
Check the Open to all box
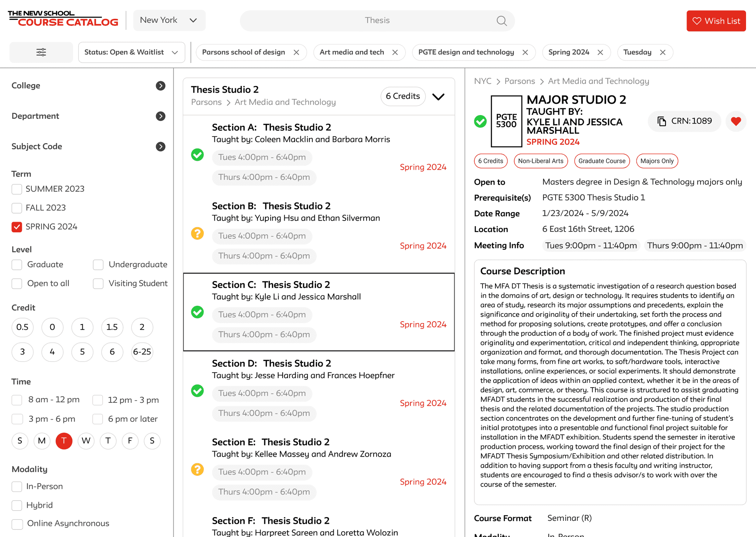pyautogui.click(x=17, y=284)
